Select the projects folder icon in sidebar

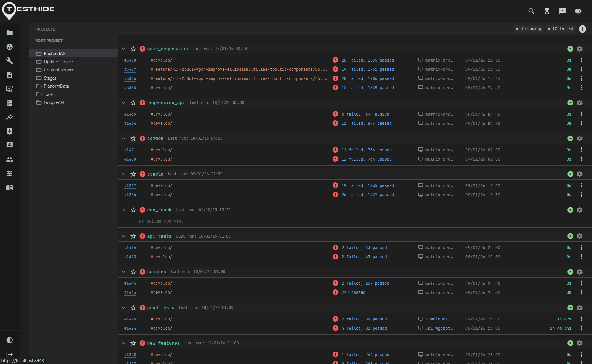point(9,33)
